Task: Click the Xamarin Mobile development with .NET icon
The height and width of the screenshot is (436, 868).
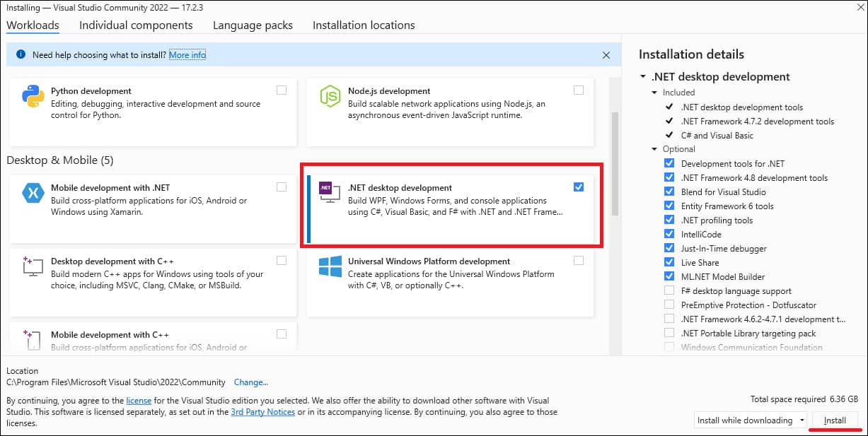Action: 33,193
